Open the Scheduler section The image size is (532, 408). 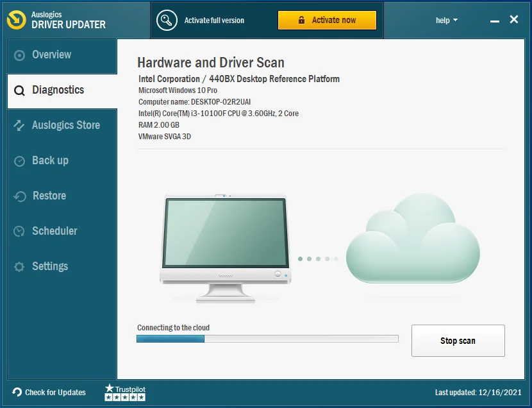pyautogui.click(x=62, y=232)
